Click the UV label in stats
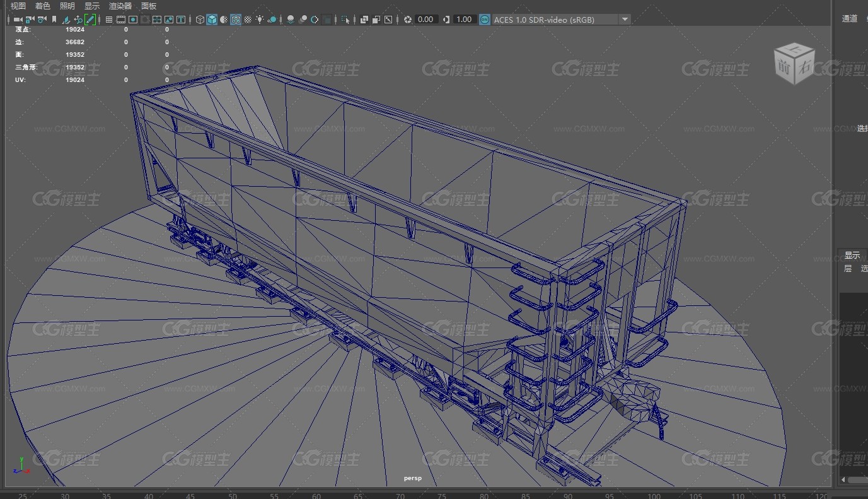This screenshot has width=868, height=499. (20, 79)
